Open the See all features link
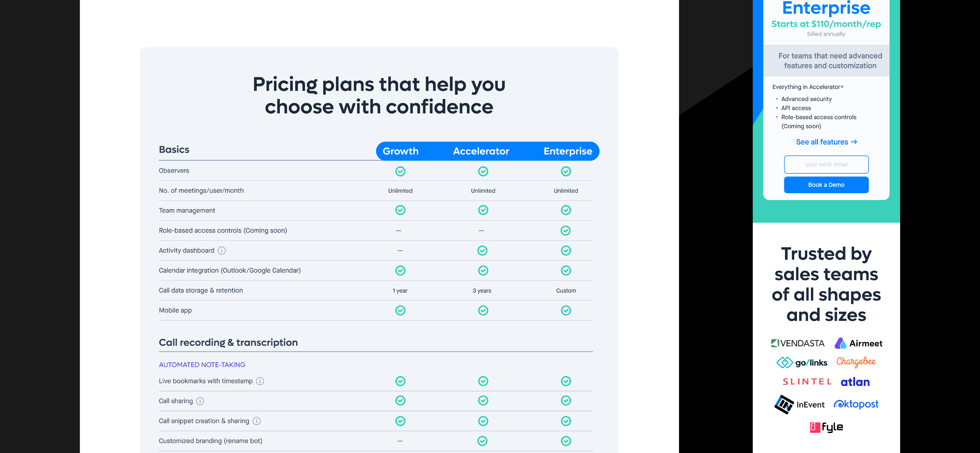Viewport: 980px width, 453px height. tap(826, 142)
